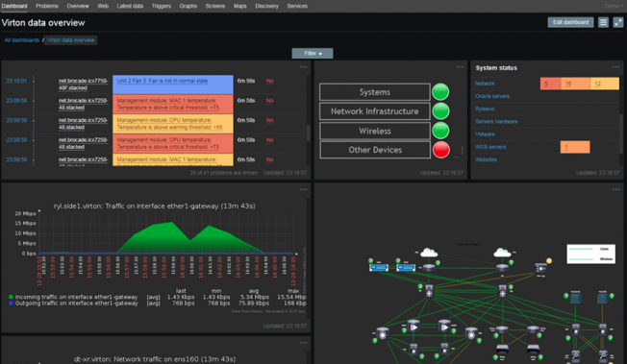Click the green Network Infrastructure status indicator
The width and height of the screenshot is (627, 364).
point(440,110)
